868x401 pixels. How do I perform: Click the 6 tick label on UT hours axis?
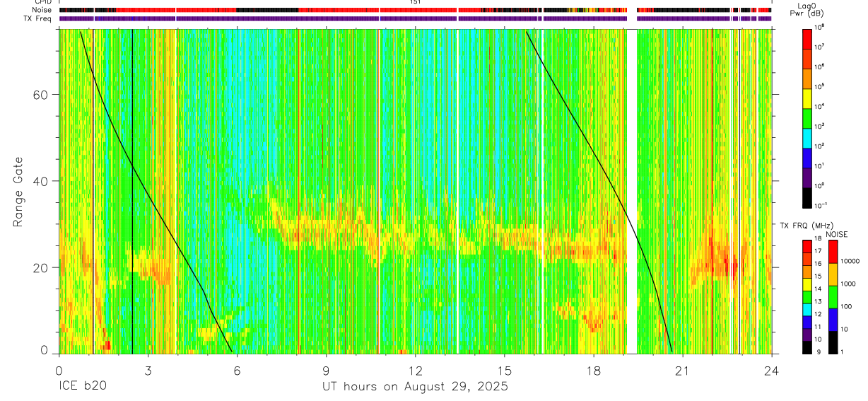pyautogui.click(x=237, y=369)
